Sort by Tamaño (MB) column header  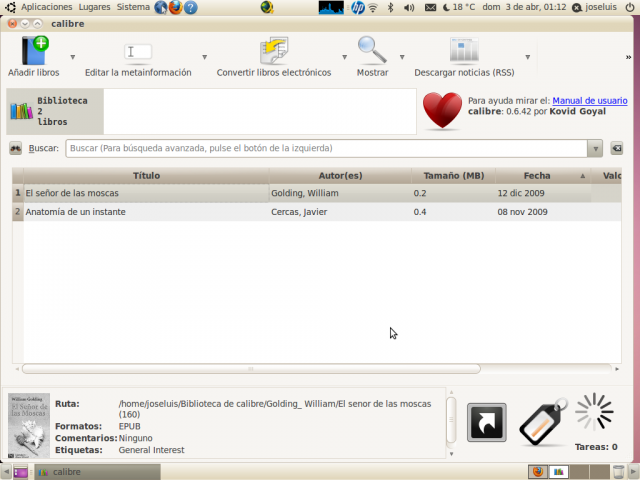point(453,176)
